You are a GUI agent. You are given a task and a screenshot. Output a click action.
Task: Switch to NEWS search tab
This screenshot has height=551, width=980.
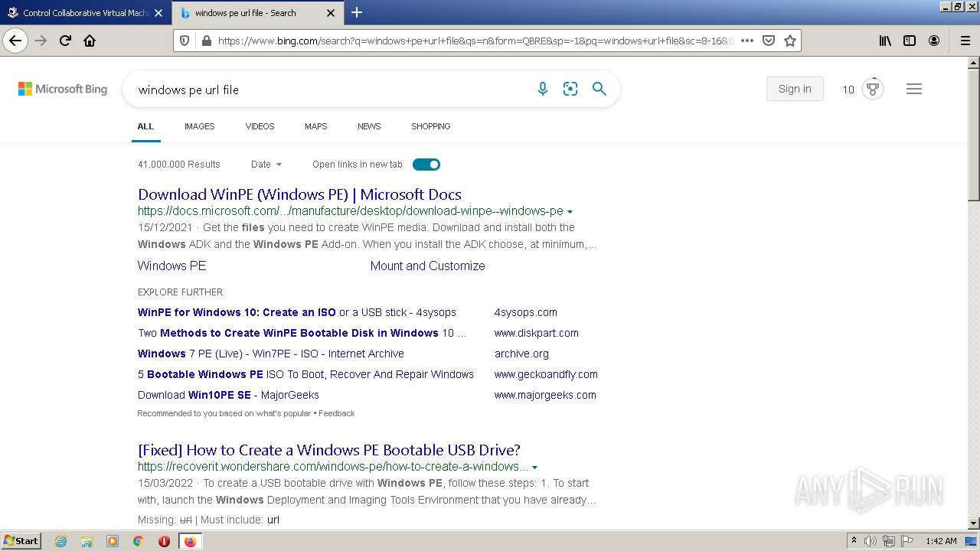[x=369, y=126]
